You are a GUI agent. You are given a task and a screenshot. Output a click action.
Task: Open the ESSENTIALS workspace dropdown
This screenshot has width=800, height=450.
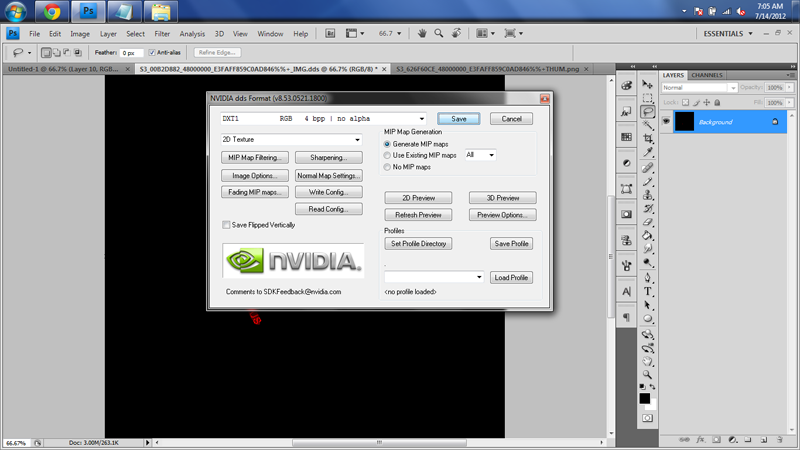tap(728, 34)
